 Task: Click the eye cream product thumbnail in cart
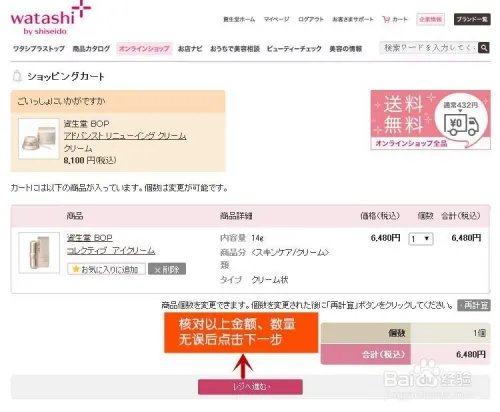point(39,253)
